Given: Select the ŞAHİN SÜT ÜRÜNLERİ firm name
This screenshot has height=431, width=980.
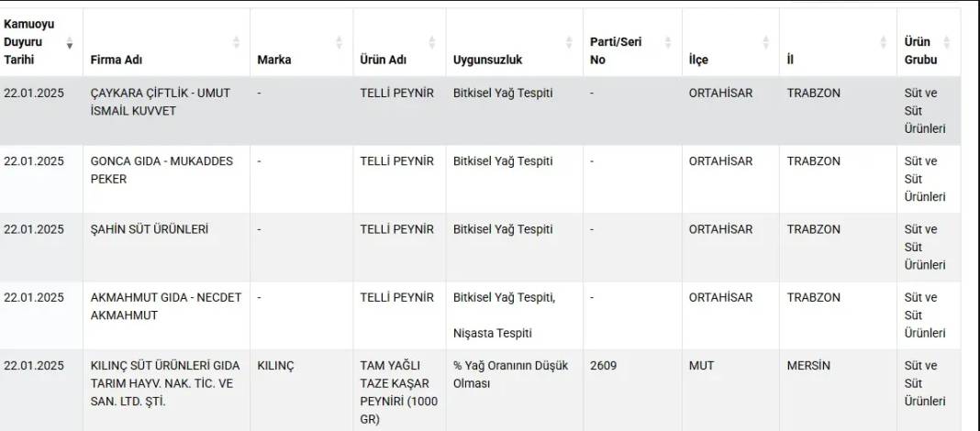Looking at the screenshot, I should click(x=150, y=229).
